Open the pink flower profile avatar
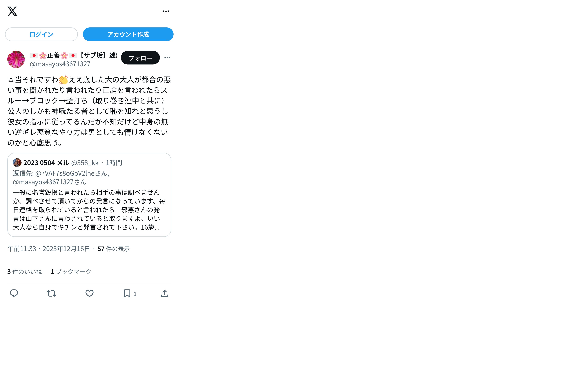This screenshot has height=386, width=588. (x=16, y=59)
